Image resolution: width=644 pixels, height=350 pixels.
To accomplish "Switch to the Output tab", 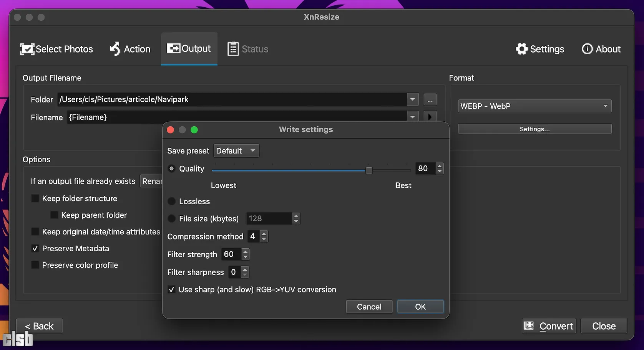I will click(189, 49).
